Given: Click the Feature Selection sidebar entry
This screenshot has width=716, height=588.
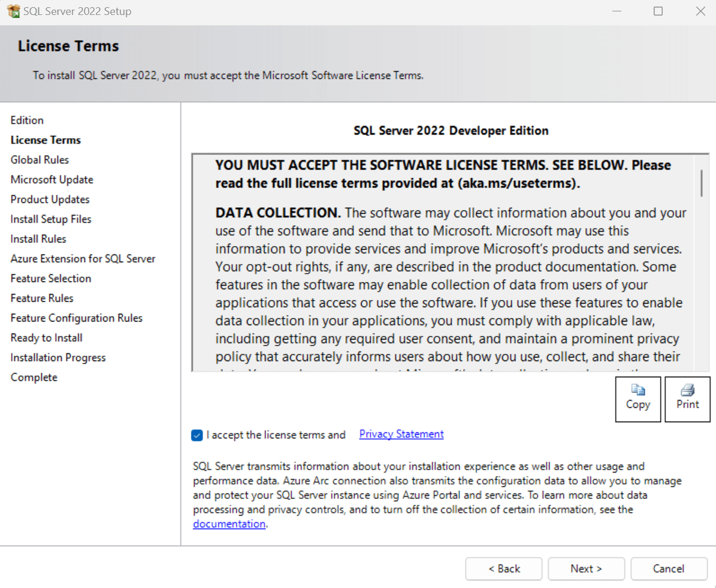Looking at the screenshot, I should pos(51,278).
